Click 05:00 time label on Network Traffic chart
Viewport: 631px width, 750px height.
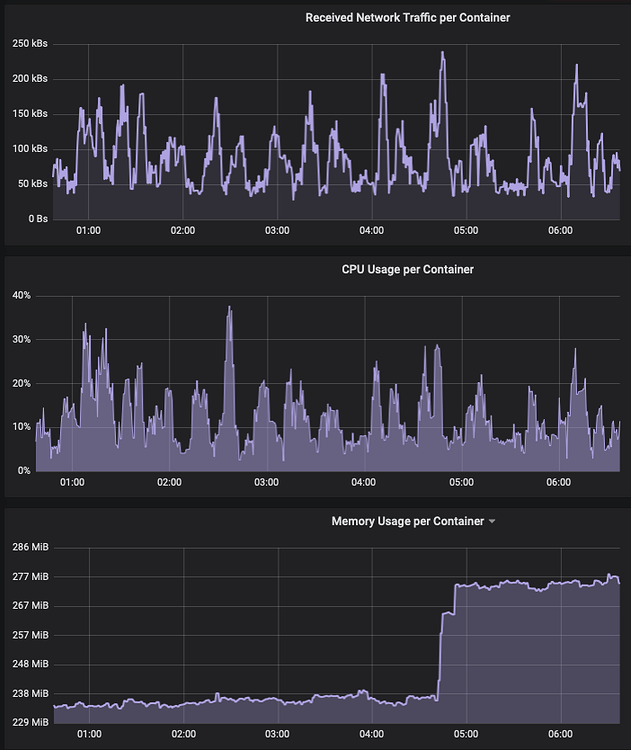(466, 231)
